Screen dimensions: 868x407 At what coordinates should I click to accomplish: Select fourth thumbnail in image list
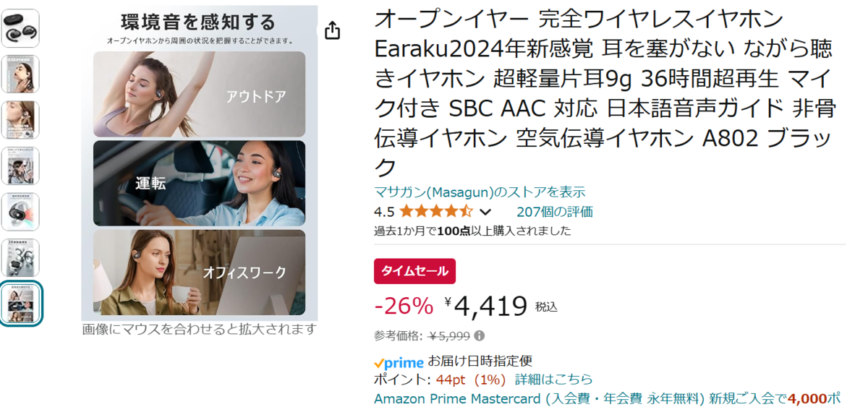pos(20,166)
